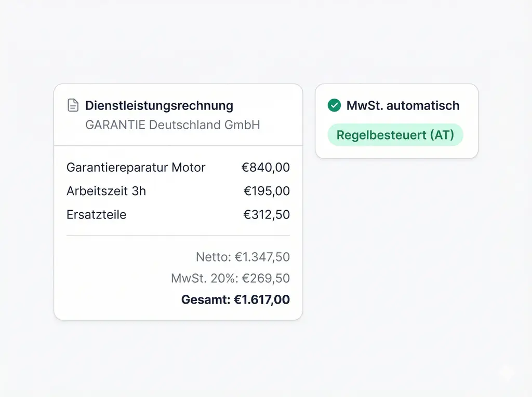The height and width of the screenshot is (397, 532).
Task: Click the MwSt. automatisch label
Action: [x=403, y=105]
